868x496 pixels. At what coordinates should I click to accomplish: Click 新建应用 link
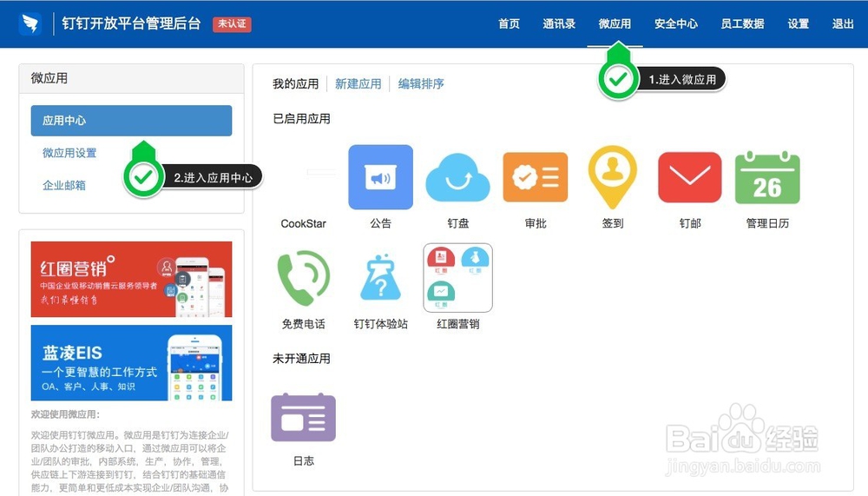point(358,83)
